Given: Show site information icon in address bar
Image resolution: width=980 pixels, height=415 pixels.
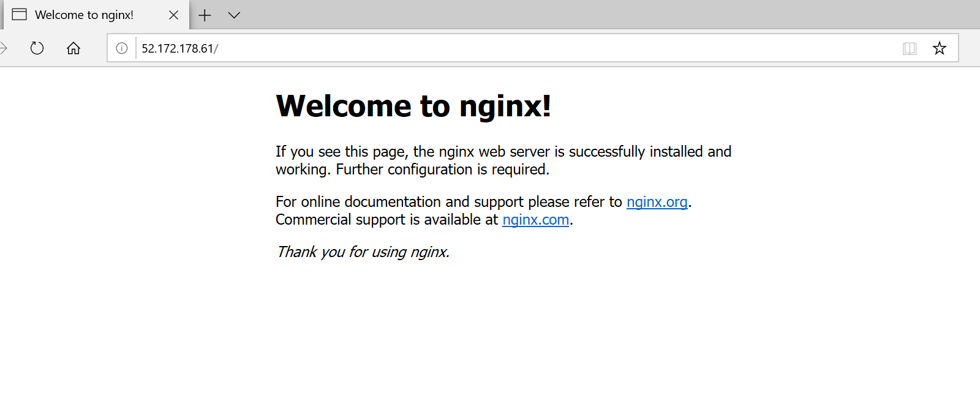Looking at the screenshot, I should tap(122, 48).
